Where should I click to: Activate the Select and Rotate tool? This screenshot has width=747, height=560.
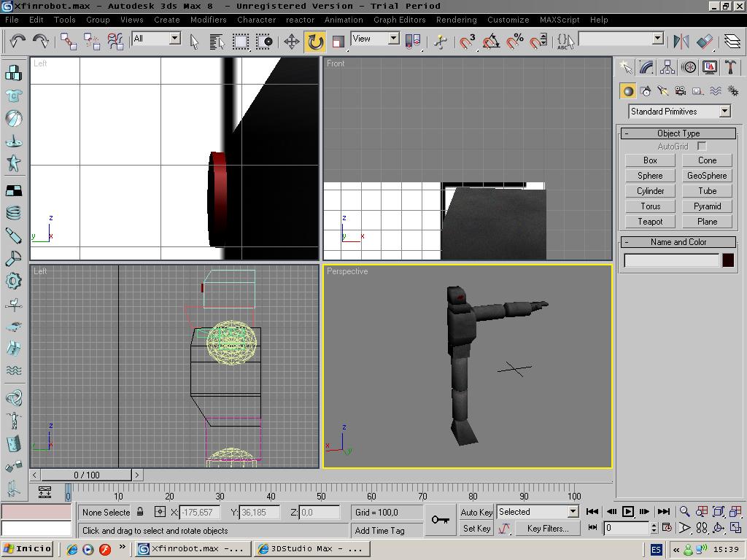click(x=315, y=41)
